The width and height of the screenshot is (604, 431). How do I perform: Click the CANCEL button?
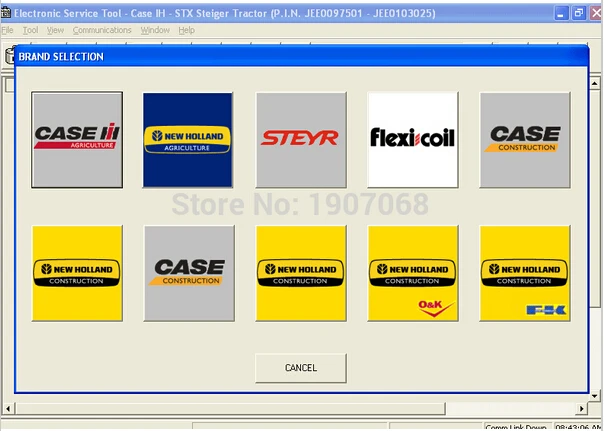click(x=301, y=368)
